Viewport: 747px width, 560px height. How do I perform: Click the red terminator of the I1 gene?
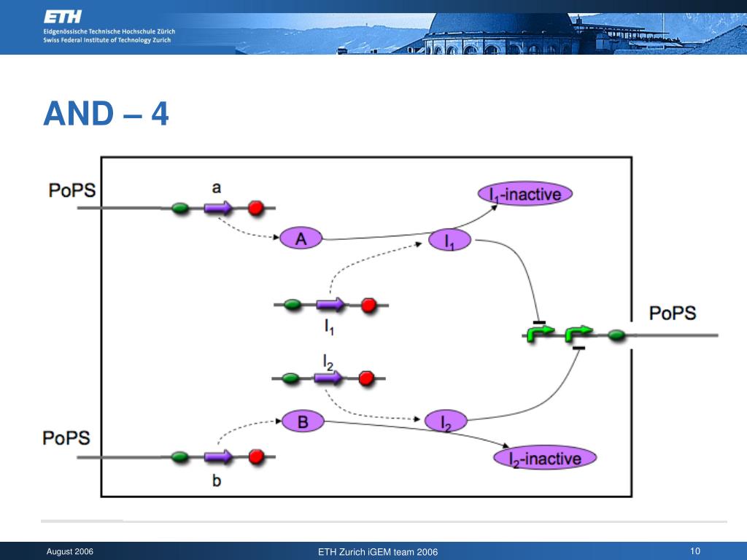pos(368,305)
